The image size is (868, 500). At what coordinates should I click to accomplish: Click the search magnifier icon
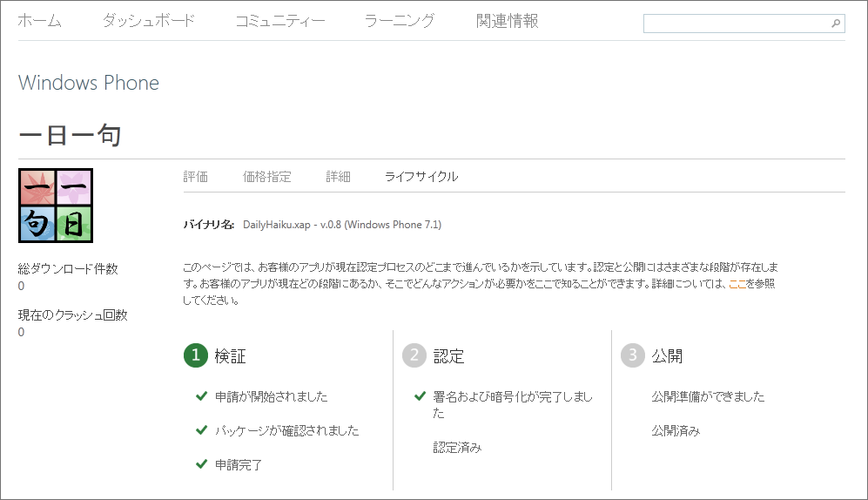click(835, 24)
